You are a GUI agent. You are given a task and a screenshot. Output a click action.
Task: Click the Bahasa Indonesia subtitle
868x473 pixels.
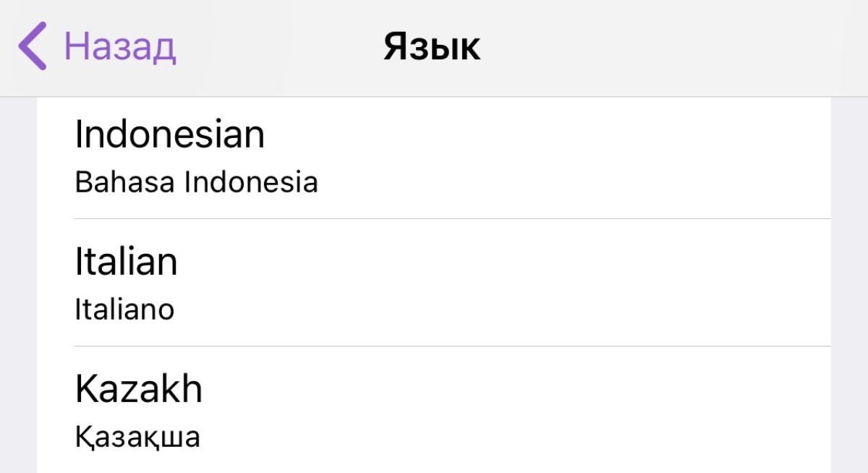click(x=196, y=182)
